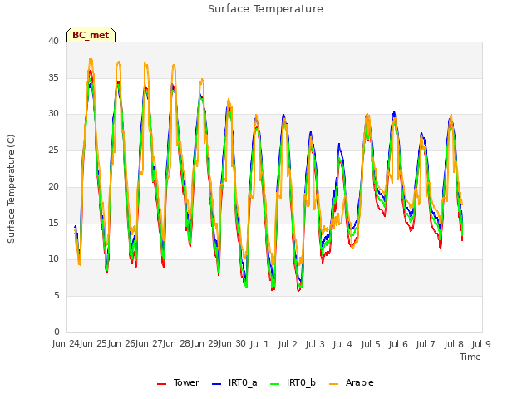The height and width of the screenshot is (399, 532).
Task: Click the 20 y-axis tick label
Action: (x=53, y=186)
